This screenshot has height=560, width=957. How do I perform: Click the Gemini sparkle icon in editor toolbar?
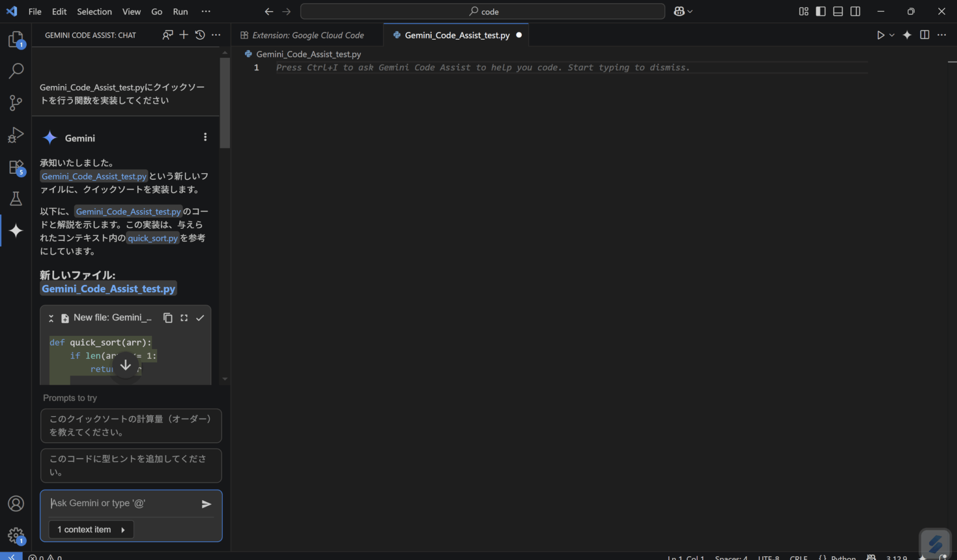click(x=907, y=35)
